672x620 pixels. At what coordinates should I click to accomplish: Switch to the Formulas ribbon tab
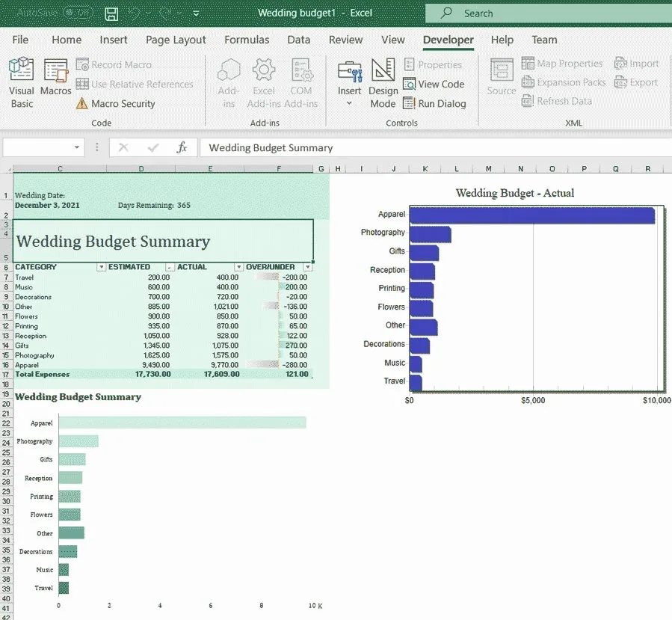point(247,40)
